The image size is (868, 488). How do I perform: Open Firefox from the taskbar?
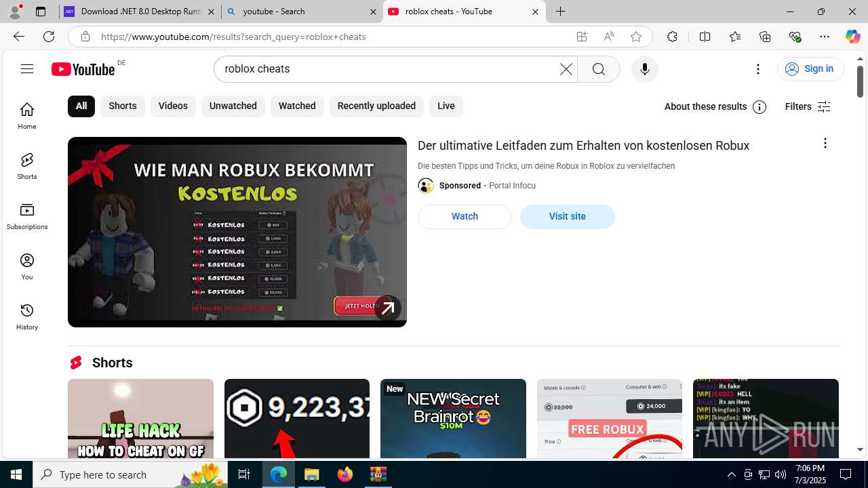345,474
